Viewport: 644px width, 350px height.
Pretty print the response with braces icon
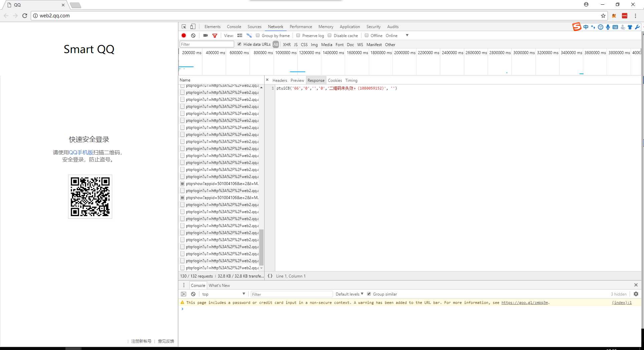(270, 276)
